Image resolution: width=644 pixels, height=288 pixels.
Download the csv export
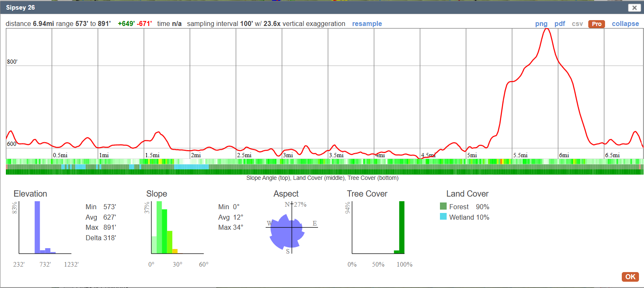[x=577, y=24]
